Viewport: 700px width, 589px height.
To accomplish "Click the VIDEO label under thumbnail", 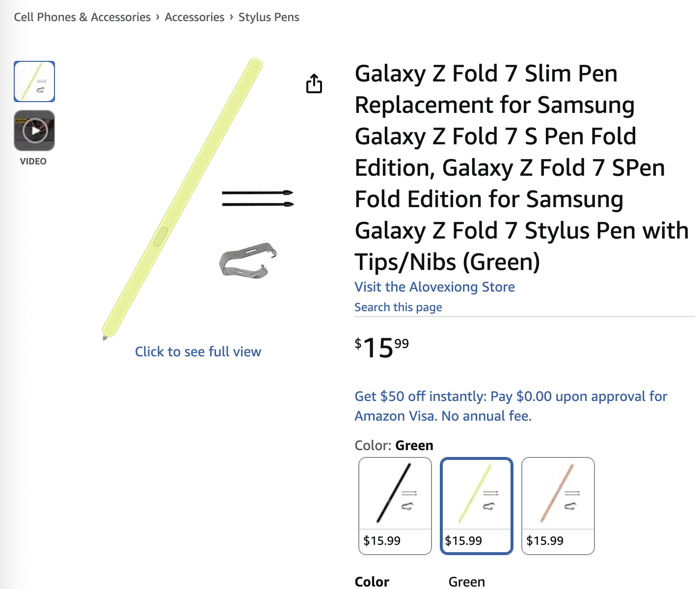I will point(33,161).
